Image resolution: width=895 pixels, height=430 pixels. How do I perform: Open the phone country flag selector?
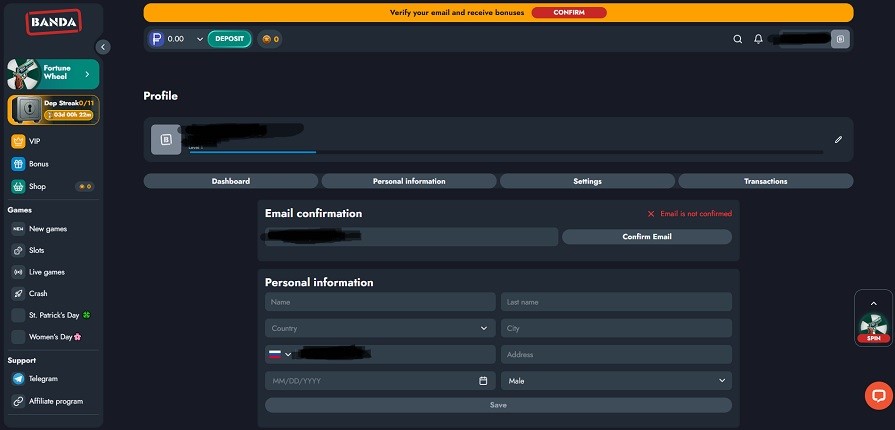click(280, 354)
